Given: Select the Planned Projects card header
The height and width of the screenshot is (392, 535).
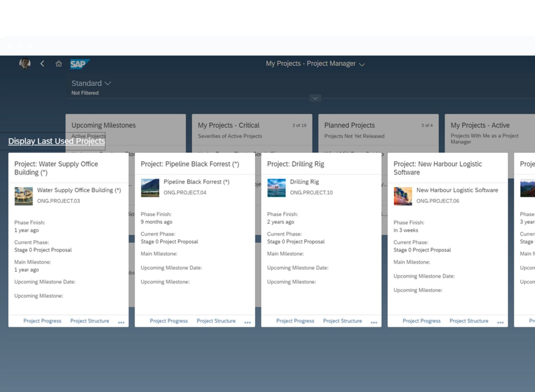Looking at the screenshot, I should 349,125.
